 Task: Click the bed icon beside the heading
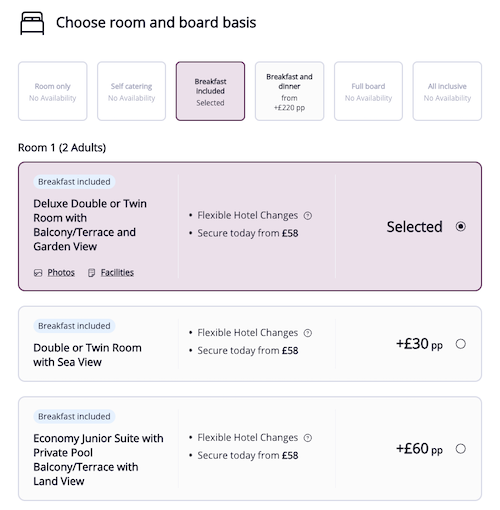click(32, 23)
